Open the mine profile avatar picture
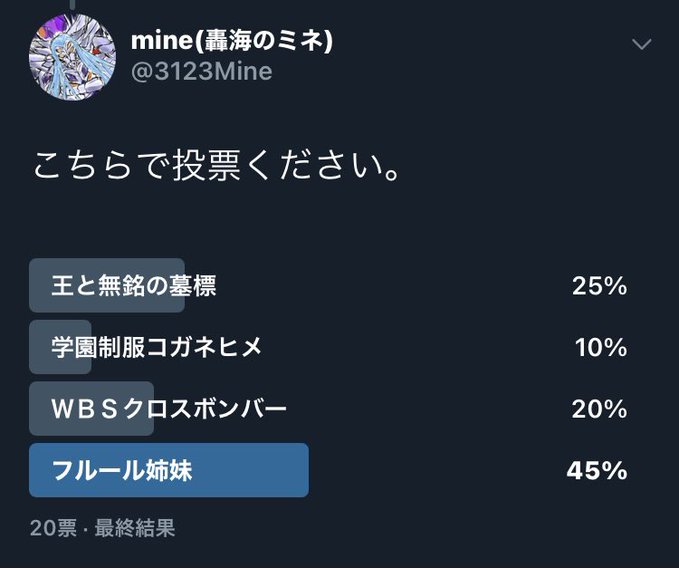Screen dimensions: 679x568 tap(72, 57)
